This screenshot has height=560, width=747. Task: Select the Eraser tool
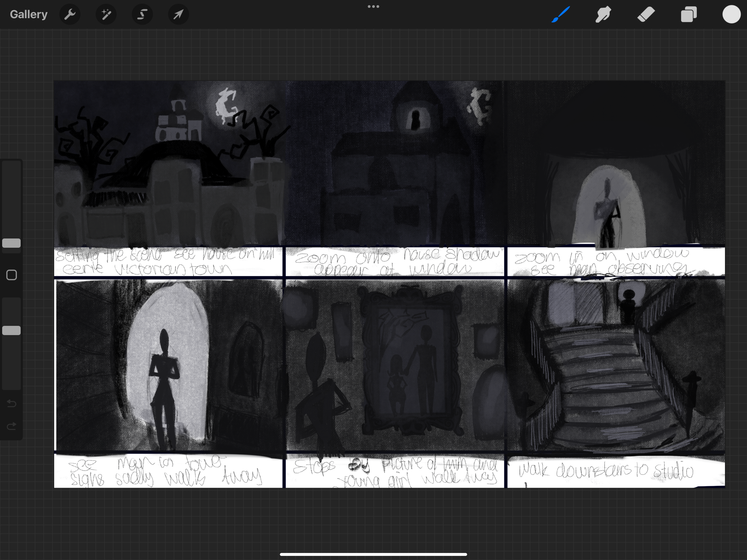click(x=646, y=14)
